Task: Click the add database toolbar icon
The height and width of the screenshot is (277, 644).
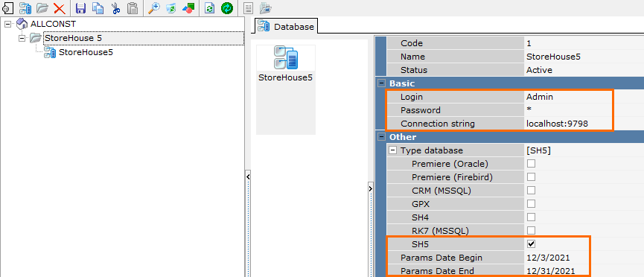Action: coord(25,7)
